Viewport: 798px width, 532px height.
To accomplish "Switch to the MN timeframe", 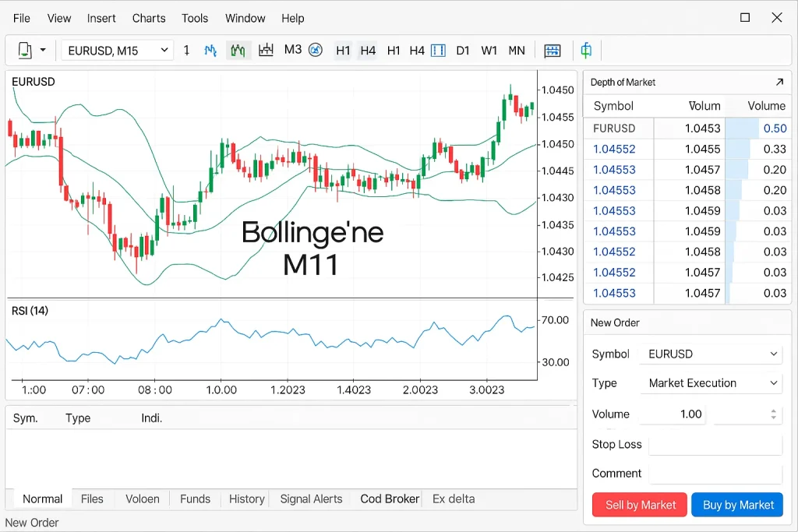I will (517, 51).
